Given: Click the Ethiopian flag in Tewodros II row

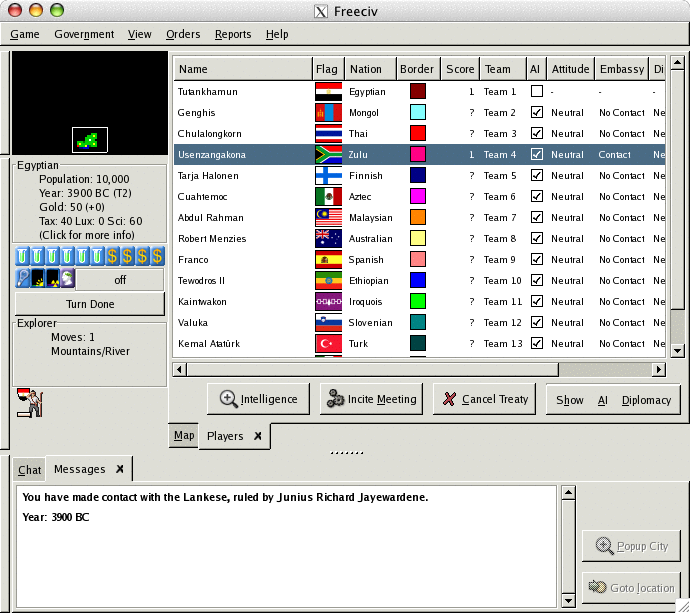Looking at the screenshot, I should click(x=328, y=280).
